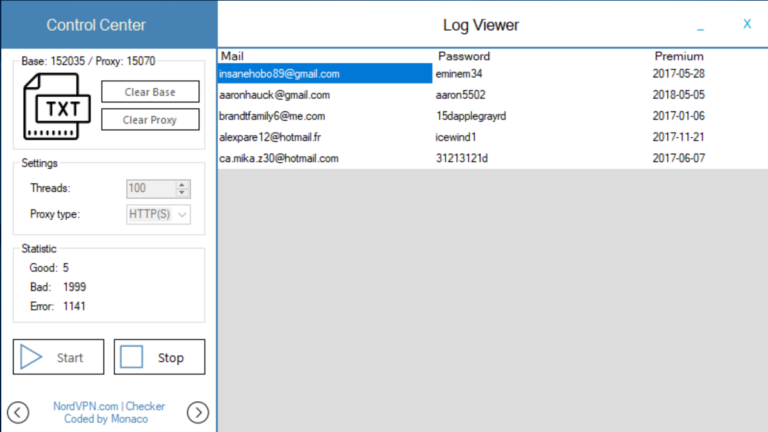Click the Control Center title
This screenshot has height=432, width=768.
96,25
